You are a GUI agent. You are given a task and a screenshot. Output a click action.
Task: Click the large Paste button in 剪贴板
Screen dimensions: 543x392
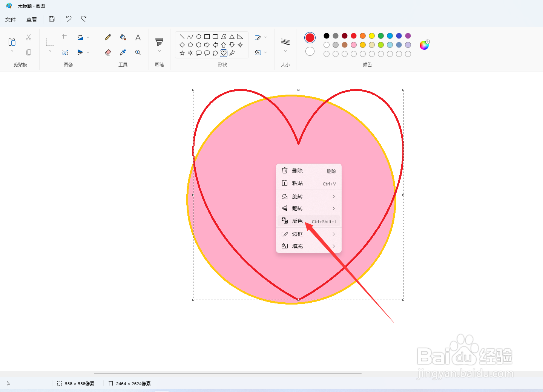tap(12, 41)
